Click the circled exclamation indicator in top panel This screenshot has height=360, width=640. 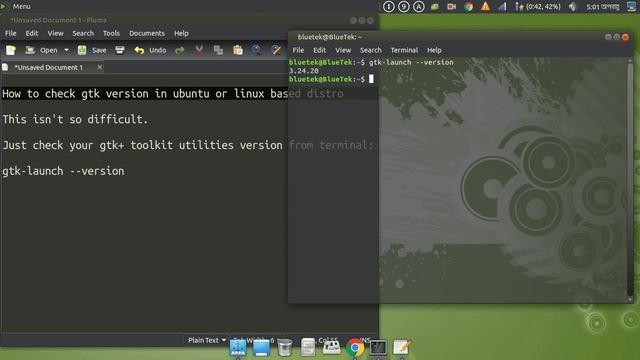coord(389,7)
